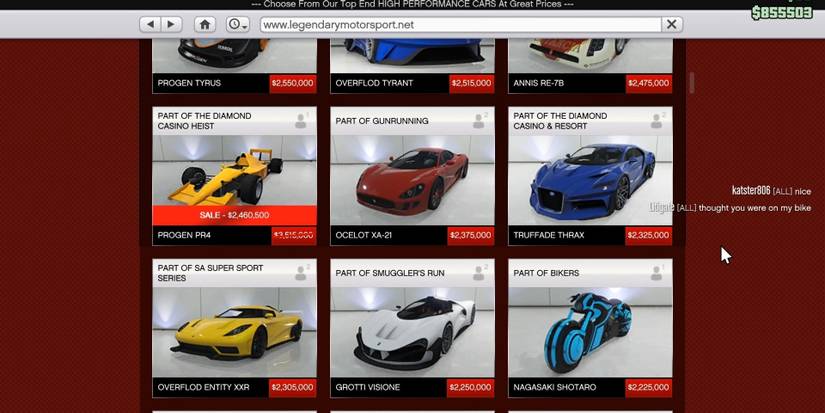The image size is (825, 413).
Task: Click the seat count icon on the Ocelot XA-21 card
Action: 479,120
